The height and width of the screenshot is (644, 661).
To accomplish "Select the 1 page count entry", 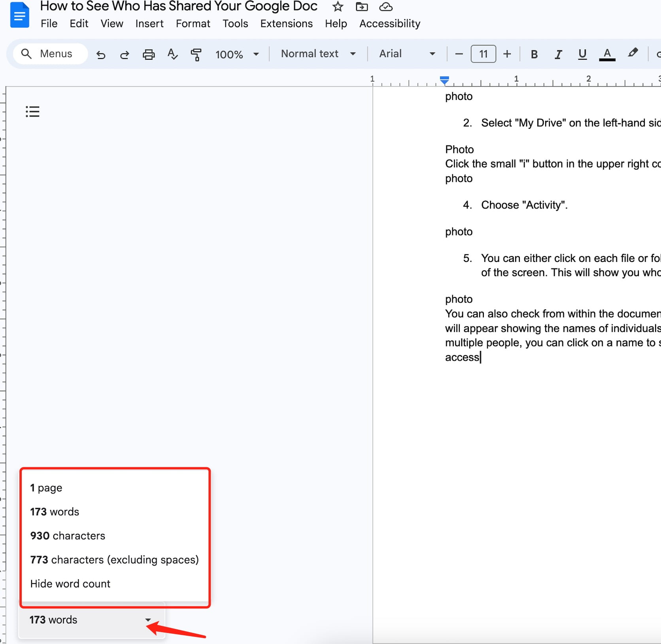I will click(x=46, y=488).
